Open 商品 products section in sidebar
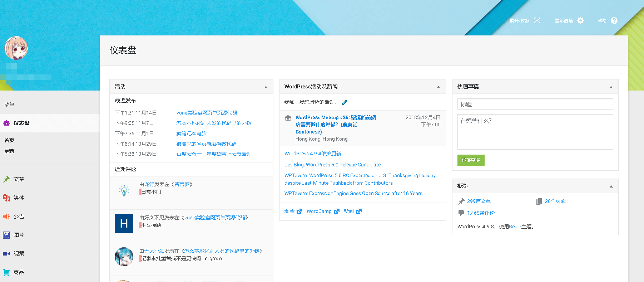 tap(19, 272)
